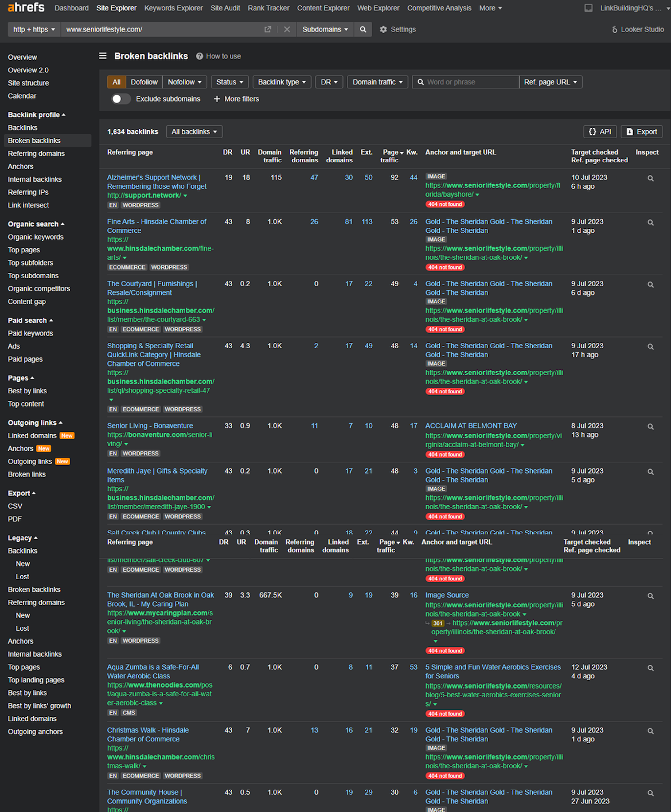Click the hamburger menu icon near Broken backlinks
The height and width of the screenshot is (812, 671).
[103, 56]
